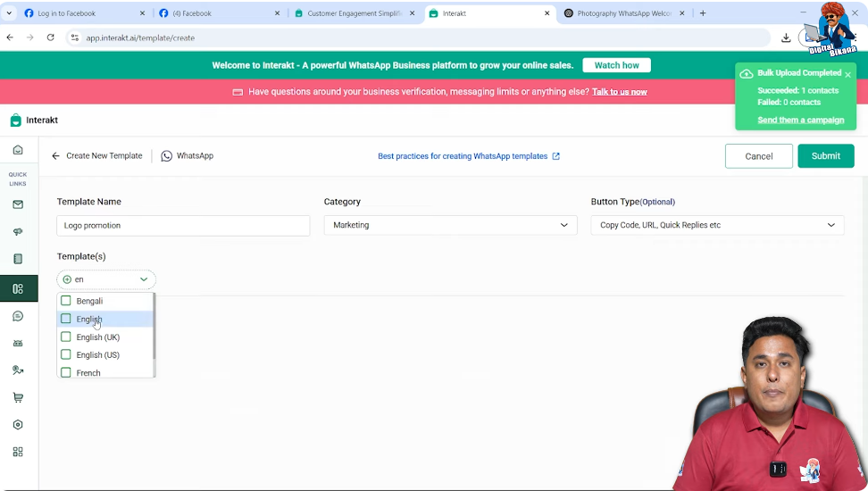The image size is (868, 491).
Task: Open the contacts notebook icon in sidebar
Action: point(18,259)
